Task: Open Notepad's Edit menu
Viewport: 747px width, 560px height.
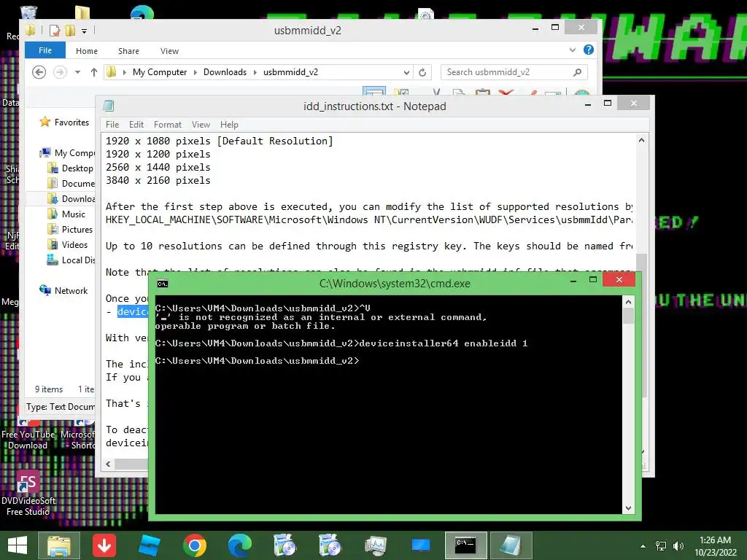Action: tap(136, 124)
